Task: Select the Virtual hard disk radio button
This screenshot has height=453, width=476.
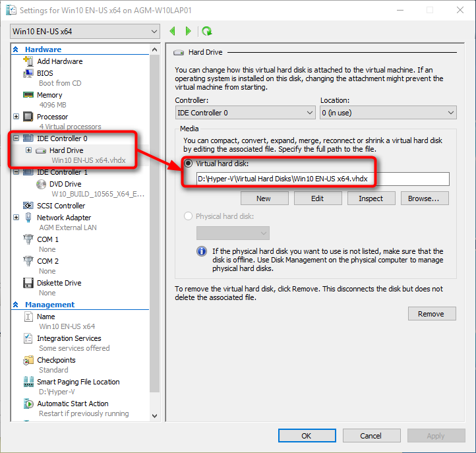Action: 188,164
